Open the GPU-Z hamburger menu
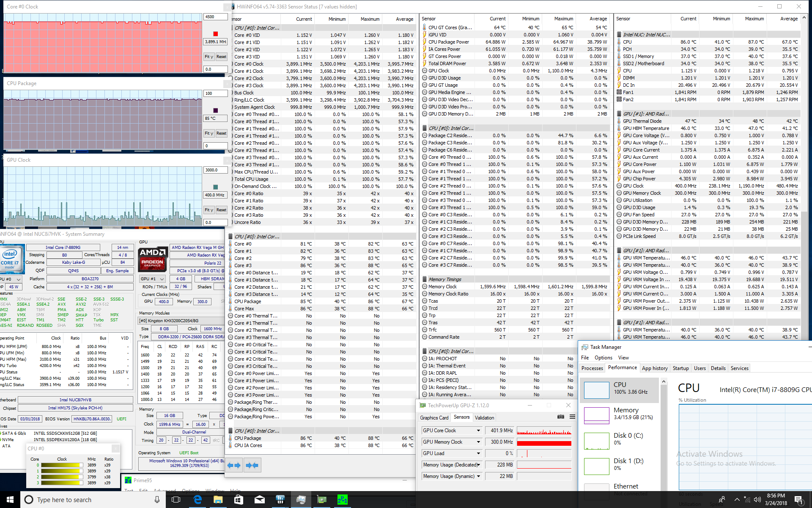This screenshot has height=508, width=812. point(572,417)
